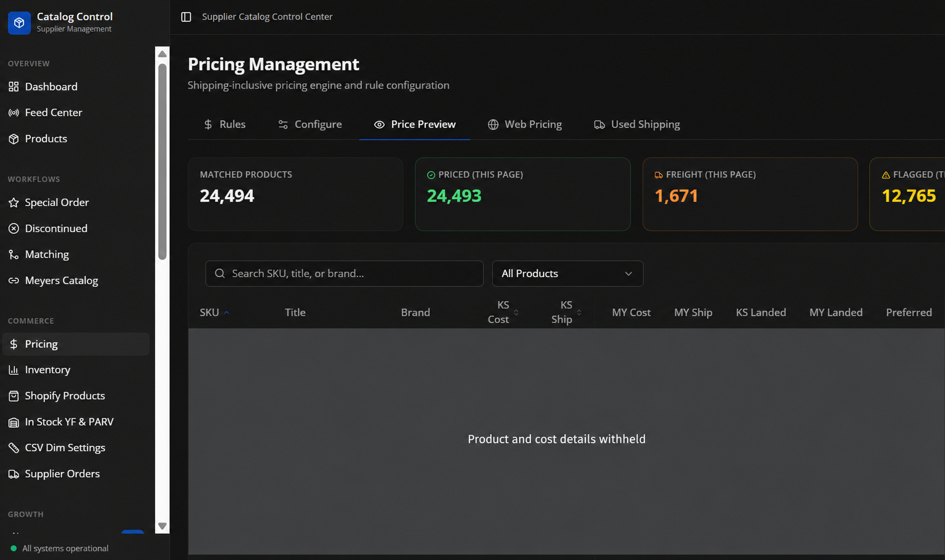Click the KS Landed column header
Screen dimensions: 945x560
tap(761, 312)
